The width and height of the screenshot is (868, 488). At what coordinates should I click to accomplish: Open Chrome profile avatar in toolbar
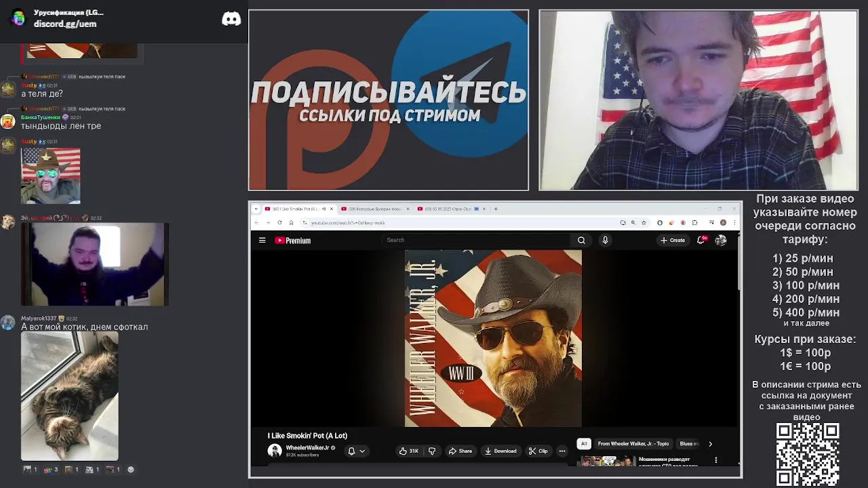point(723,222)
